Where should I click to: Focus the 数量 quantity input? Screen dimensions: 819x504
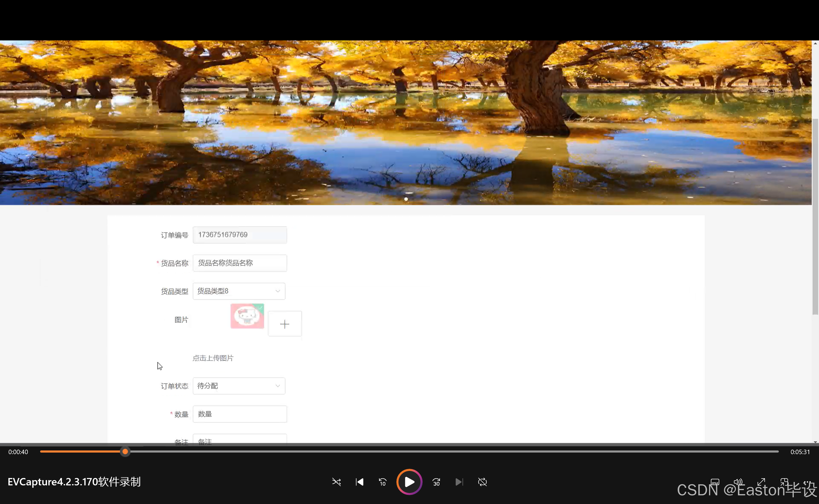click(x=240, y=414)
